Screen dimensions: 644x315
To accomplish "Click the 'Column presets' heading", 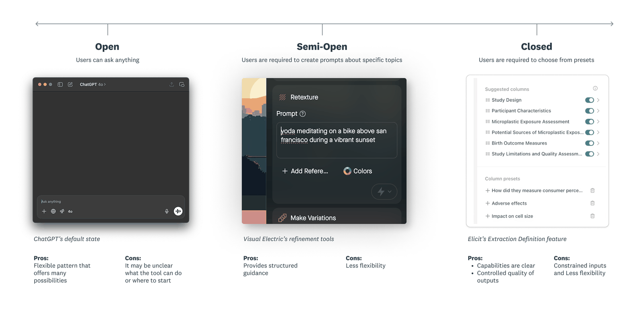I will click(502, 179).
